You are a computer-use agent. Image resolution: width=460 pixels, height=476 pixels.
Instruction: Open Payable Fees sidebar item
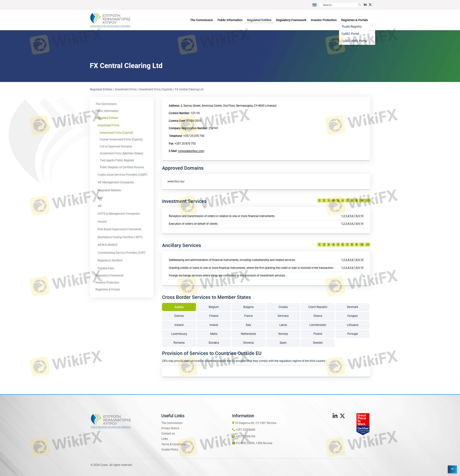tap(106, 268)
